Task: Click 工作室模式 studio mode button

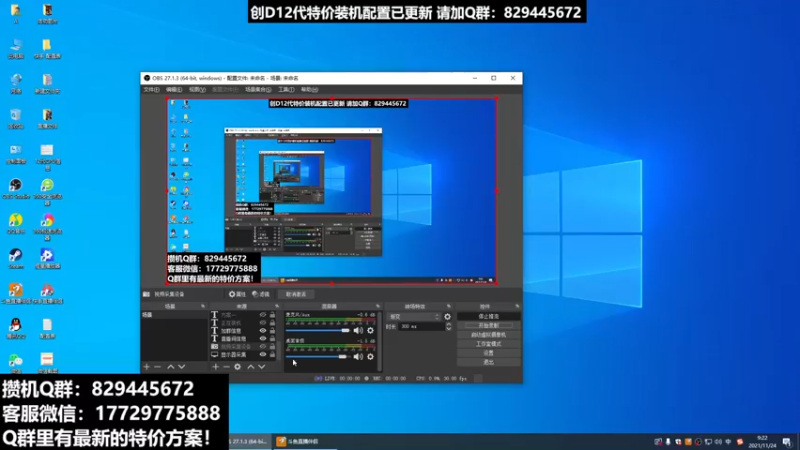Action: [x=488, y=344]
